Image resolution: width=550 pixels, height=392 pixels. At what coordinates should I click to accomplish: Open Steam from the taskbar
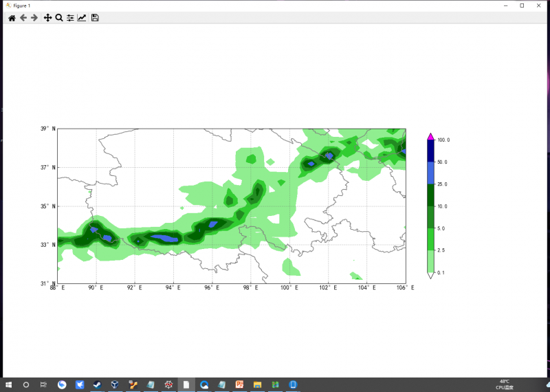click(x=98, y=384)
